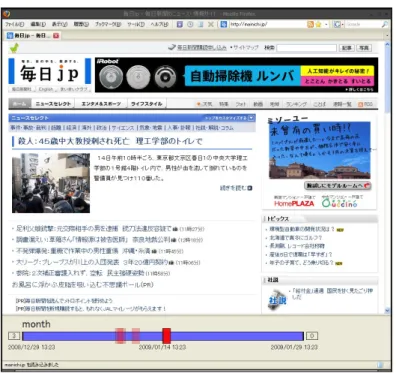Click the page document icon in the toolbar
Screen dimensions: 396x373
pyautogui.click(x=200, y=24)
